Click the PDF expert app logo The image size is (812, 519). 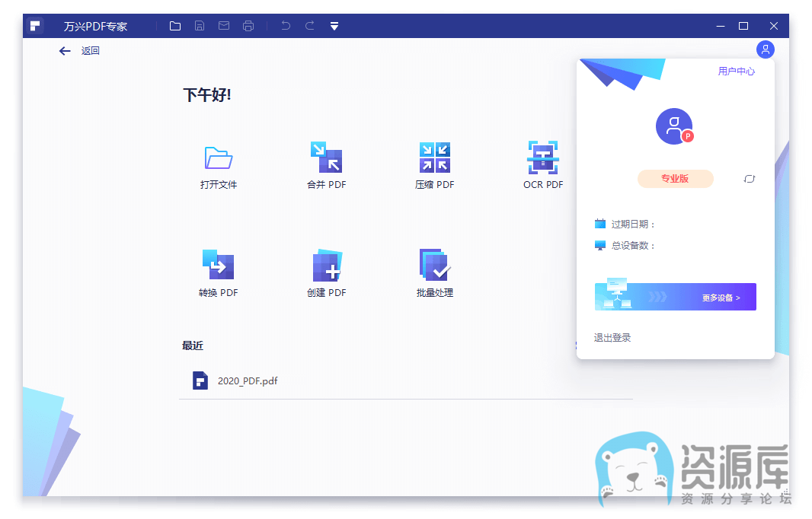35,26
